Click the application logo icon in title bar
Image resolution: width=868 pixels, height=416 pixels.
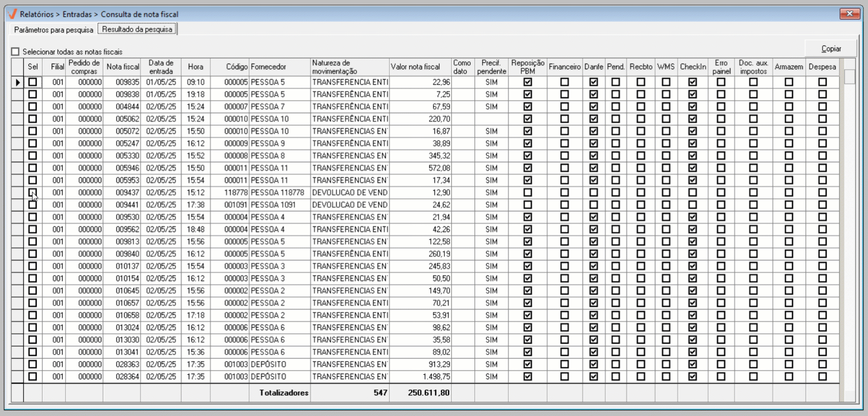(x=12, y=14)
